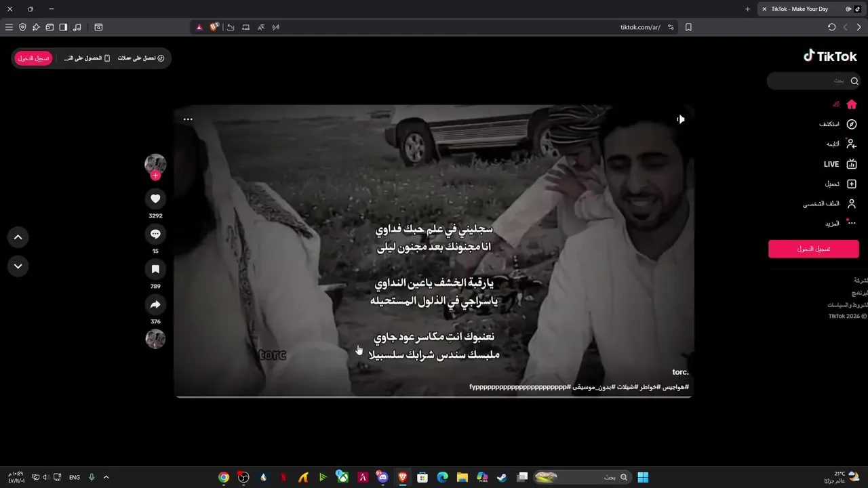Share the video via the arrow icon

[155, 304]
